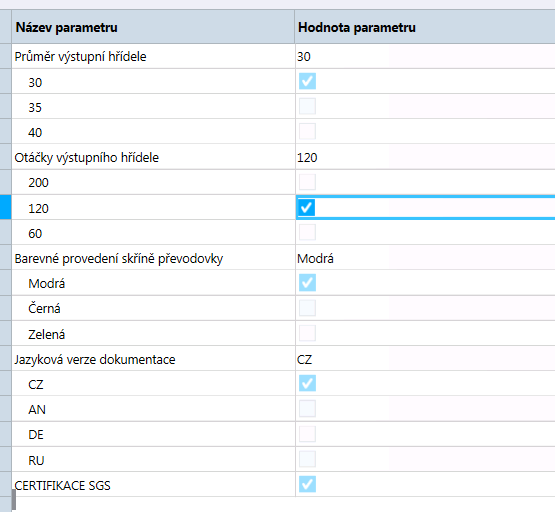Viewport: 555px width, 512px height.
Task: Toggle the 120 output speed checkbox
Action: (x=307, y=208)
